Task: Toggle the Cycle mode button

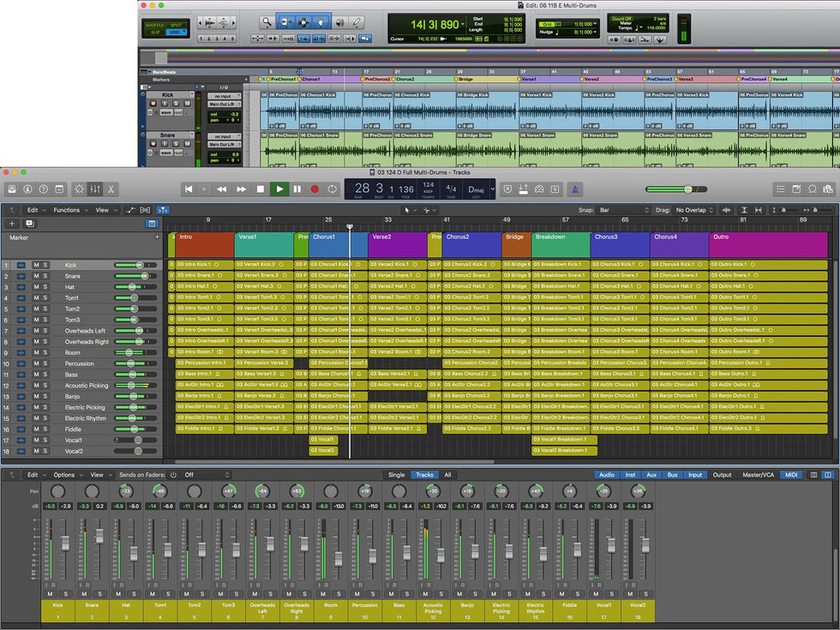Action: (x=333, y=189)
